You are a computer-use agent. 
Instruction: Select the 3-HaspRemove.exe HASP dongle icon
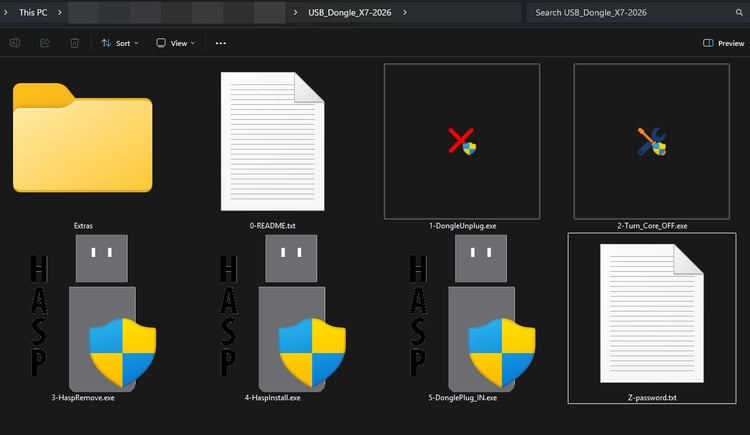pos(93,312)
